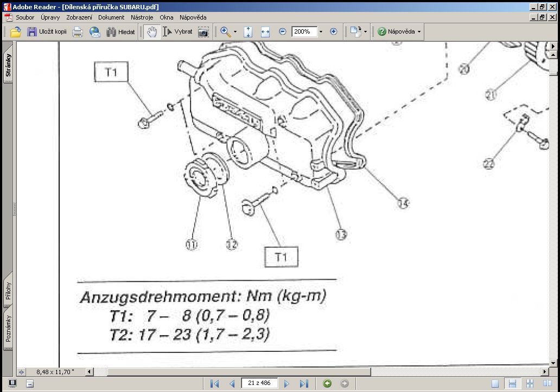Viewport: 560px width, 392px height.
Task: Click Adobe Reader title bar icon
Action: (7, 7)
